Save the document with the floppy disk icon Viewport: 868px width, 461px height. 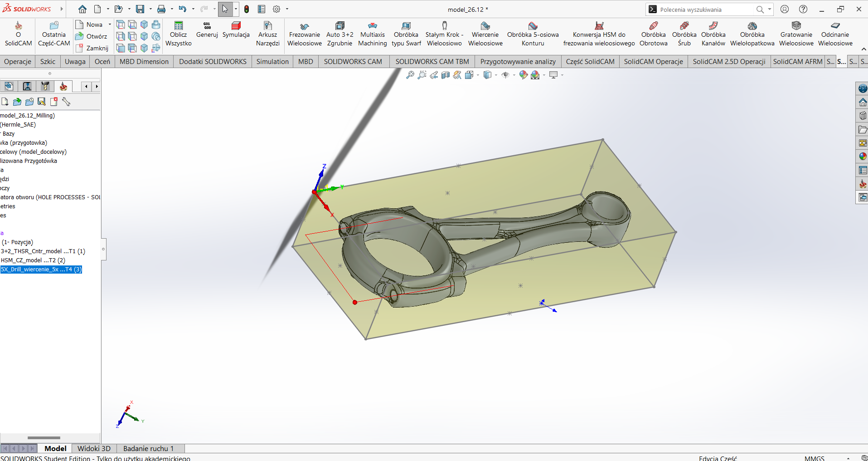(x=140, y=9)
